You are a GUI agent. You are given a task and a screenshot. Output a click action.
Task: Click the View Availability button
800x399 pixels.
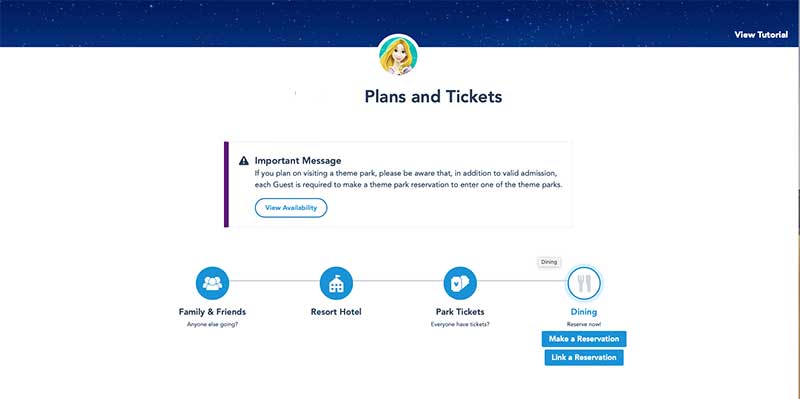tap(291, 208)
